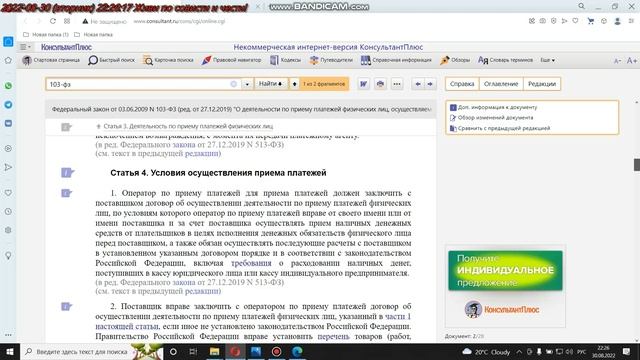Open Обзоры section
640x360 pixels.
455,60
